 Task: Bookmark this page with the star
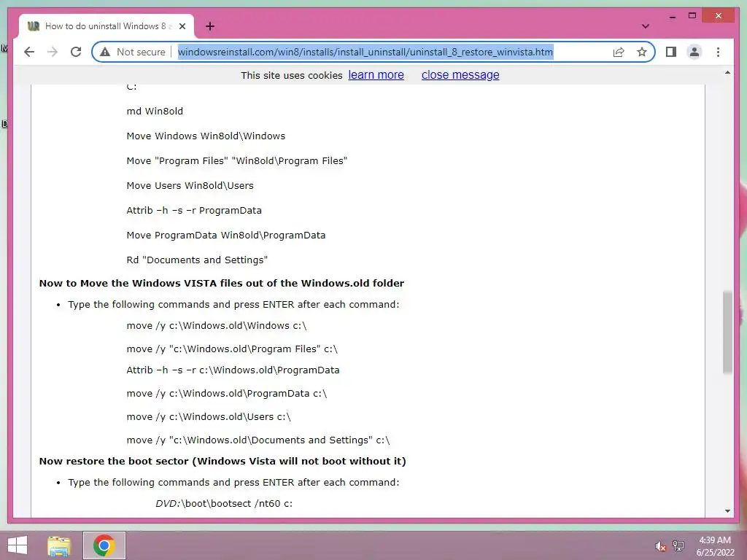(642, 52)
